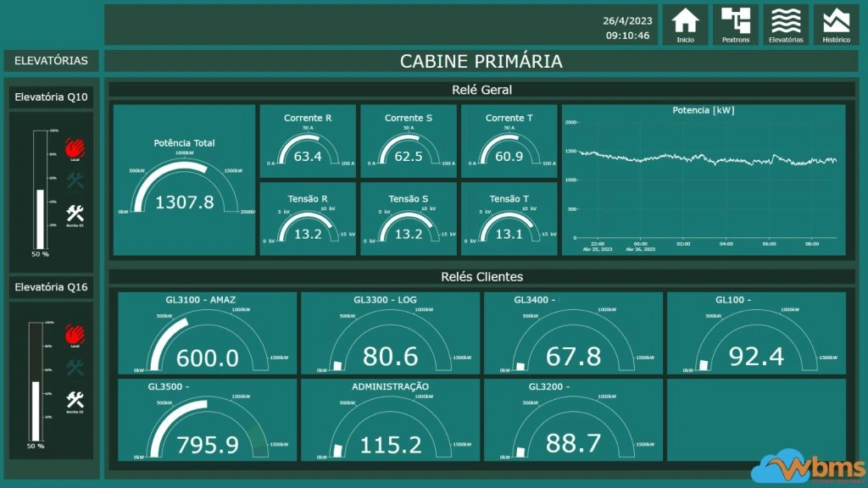The height and width of the screenshot is (488, 868).
Task: Click the red Local hand icon for Elevatória Q16
Action: click(x=75, y=335)
